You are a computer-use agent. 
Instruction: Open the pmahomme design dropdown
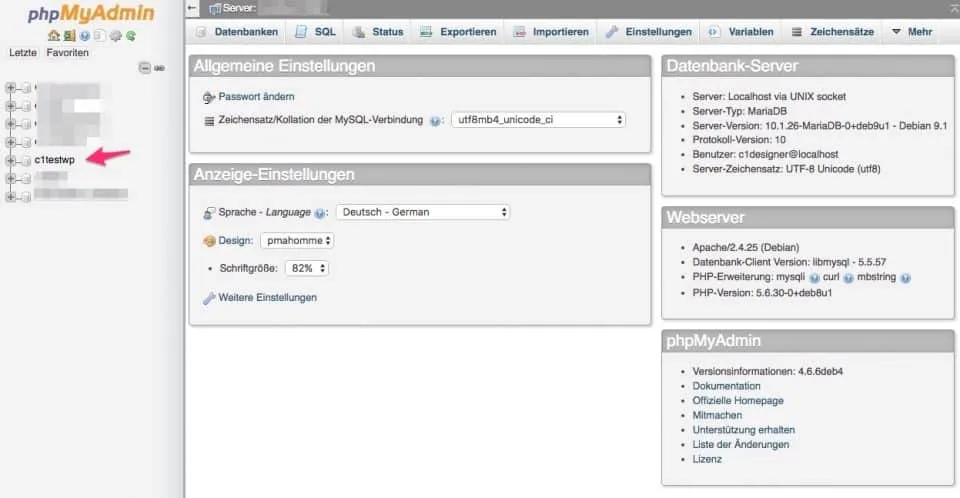[x=297, y=240]
